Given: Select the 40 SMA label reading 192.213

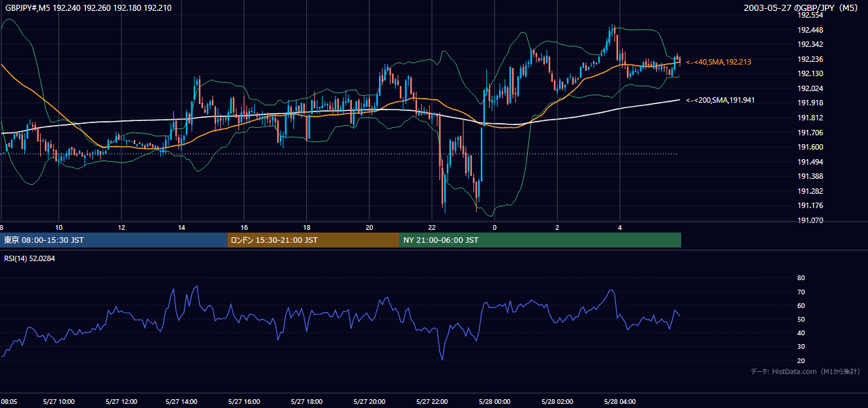Looking at the screenshot, I should point(719,62).
